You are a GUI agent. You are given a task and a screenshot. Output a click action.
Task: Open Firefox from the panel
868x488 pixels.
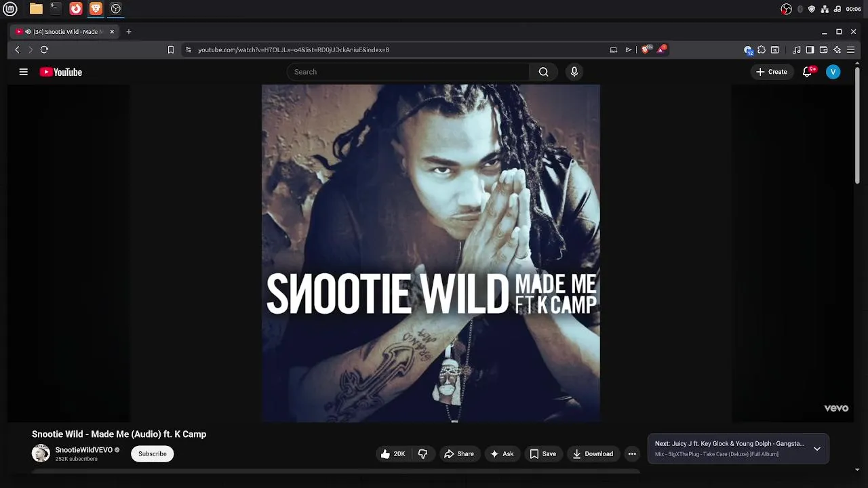pos(76,9)
